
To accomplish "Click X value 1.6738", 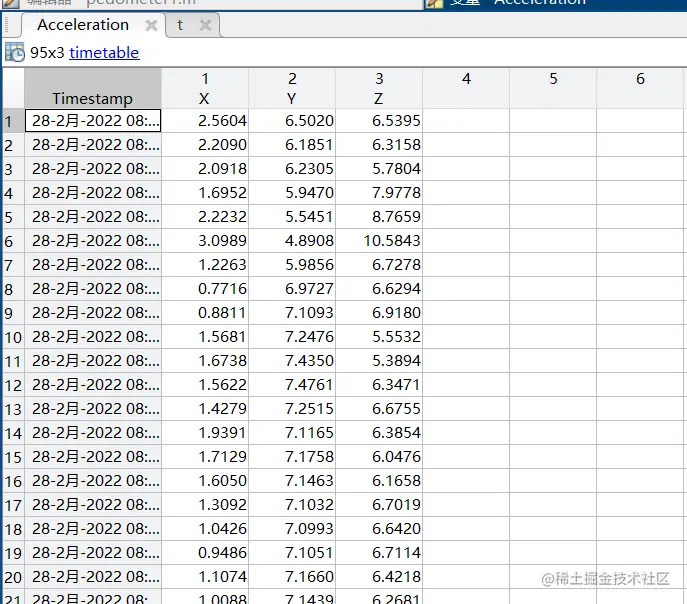I will click(222, 360).
